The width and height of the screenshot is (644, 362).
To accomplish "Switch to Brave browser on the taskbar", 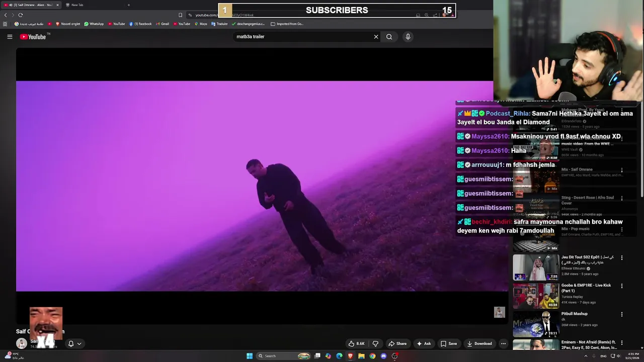I will point(350,356).
